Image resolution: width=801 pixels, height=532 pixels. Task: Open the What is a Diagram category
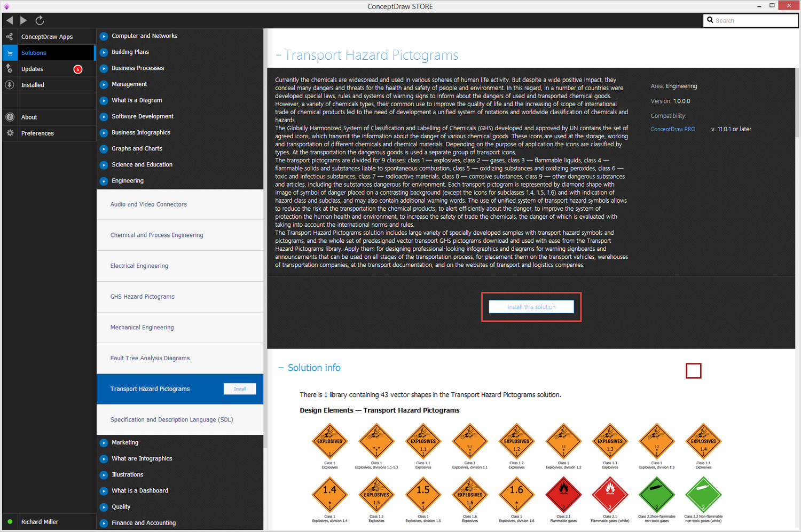coord(137,100)
